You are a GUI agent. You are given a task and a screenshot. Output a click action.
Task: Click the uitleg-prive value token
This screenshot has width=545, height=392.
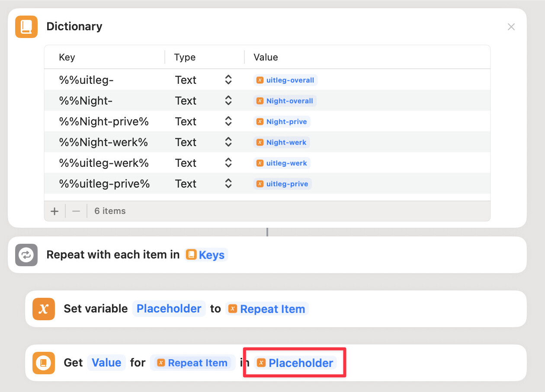282,184
